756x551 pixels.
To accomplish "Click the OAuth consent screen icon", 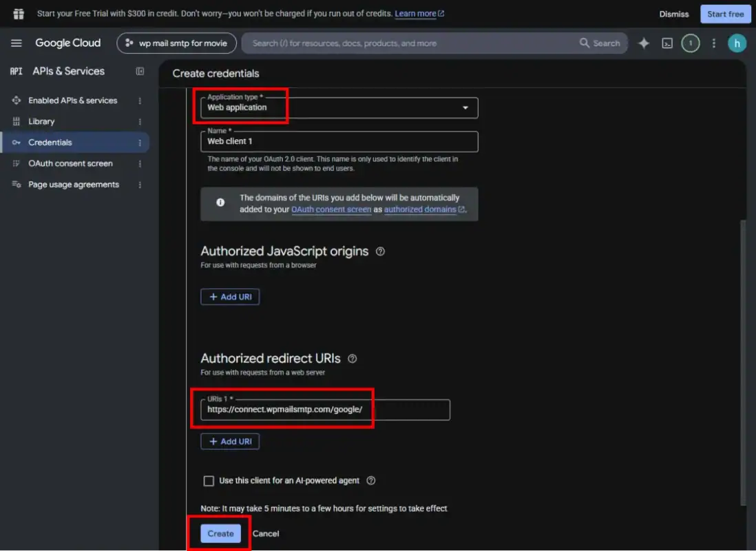I will [17, 163].
